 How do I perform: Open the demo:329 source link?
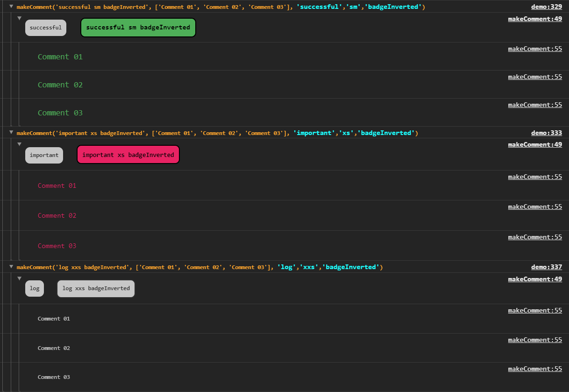coord(547,7)
